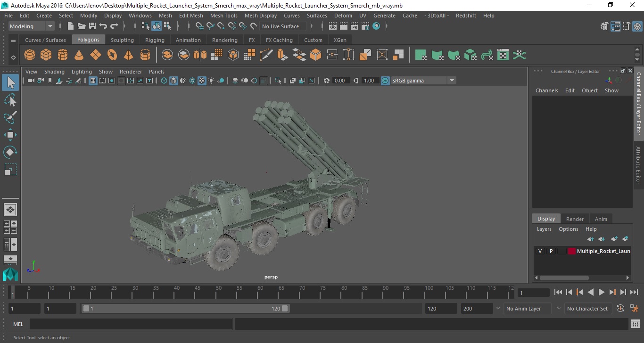This screenshot has width=644, height=343.
Task: Switch to Rigging shelf tab
Action: click(x=155, y=40)
